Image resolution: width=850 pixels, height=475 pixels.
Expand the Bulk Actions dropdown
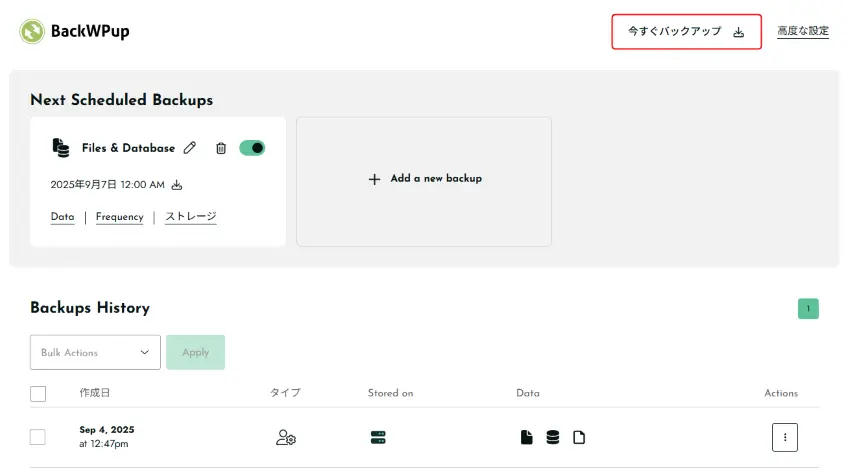pos(95,352)
